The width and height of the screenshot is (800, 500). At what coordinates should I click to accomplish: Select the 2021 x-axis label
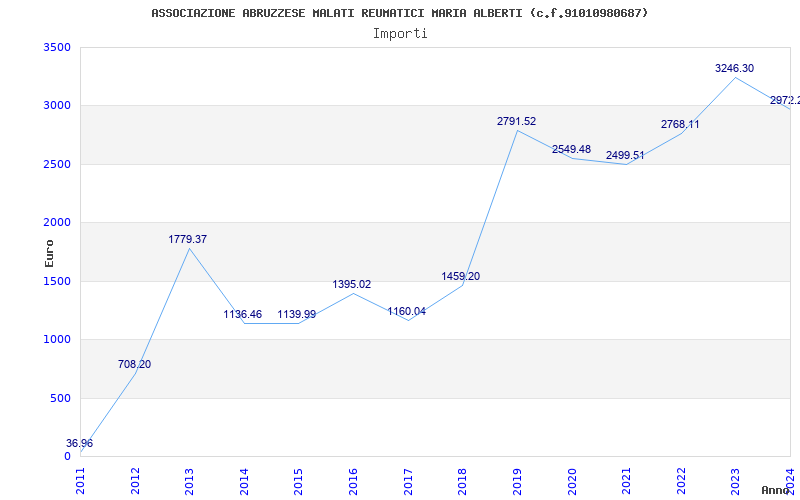626,481
